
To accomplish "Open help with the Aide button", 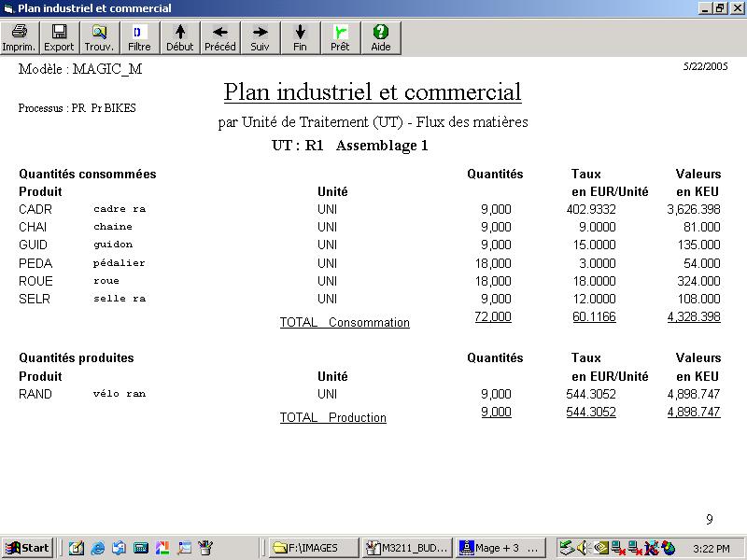I will [380, 37].
